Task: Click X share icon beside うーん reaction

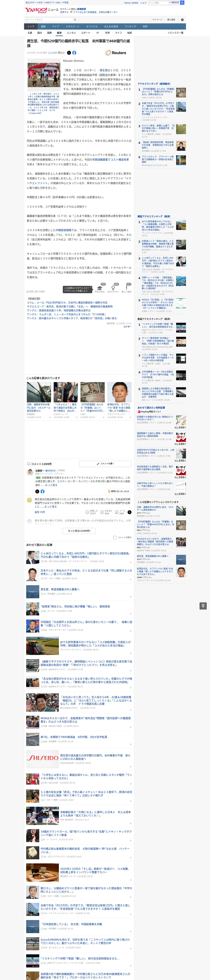Action: click(129, 512)
